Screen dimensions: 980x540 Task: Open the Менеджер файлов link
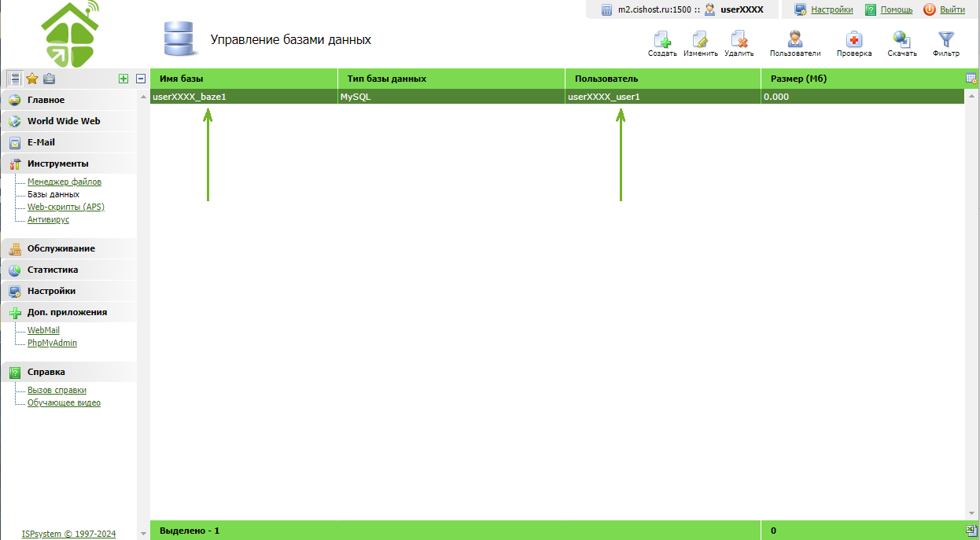pyautogui.click(x=64, y=182)
